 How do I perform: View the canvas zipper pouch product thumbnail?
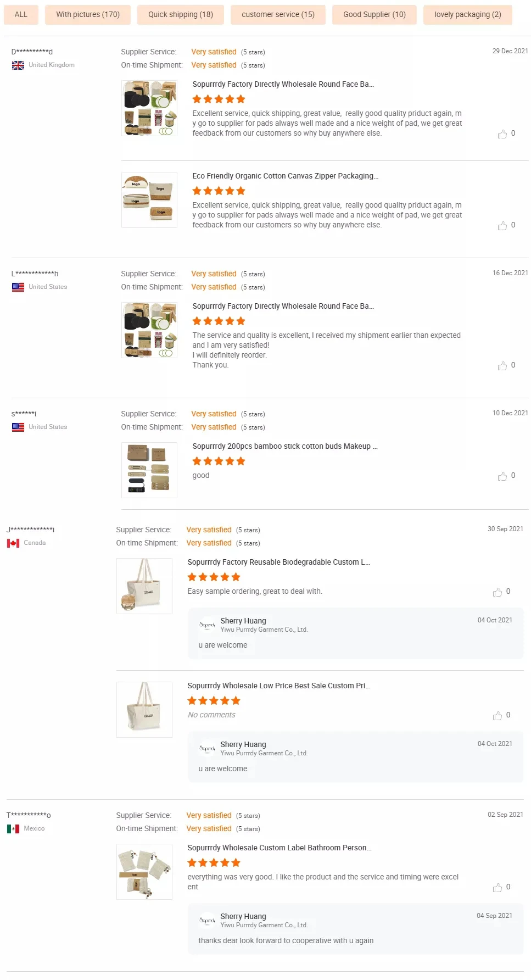coord(149,200)
